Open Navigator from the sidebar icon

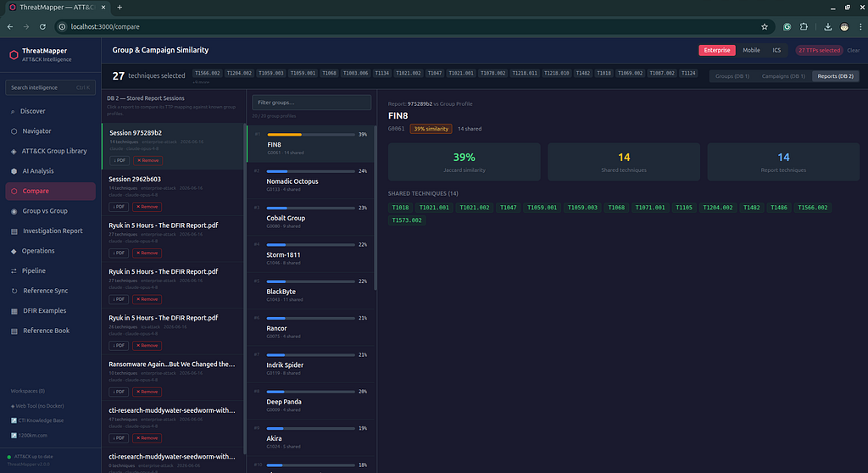pos(14,131)
